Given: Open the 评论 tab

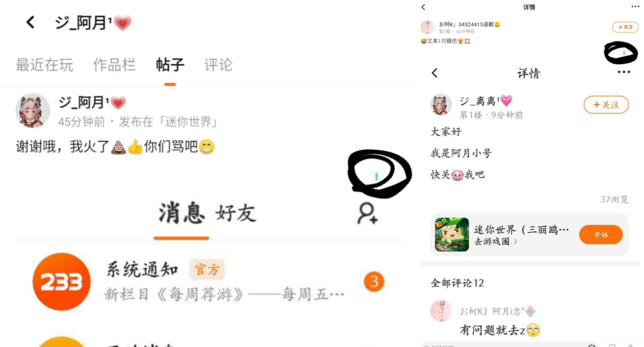Looking at the screenshot, I should tap(218, 65).
